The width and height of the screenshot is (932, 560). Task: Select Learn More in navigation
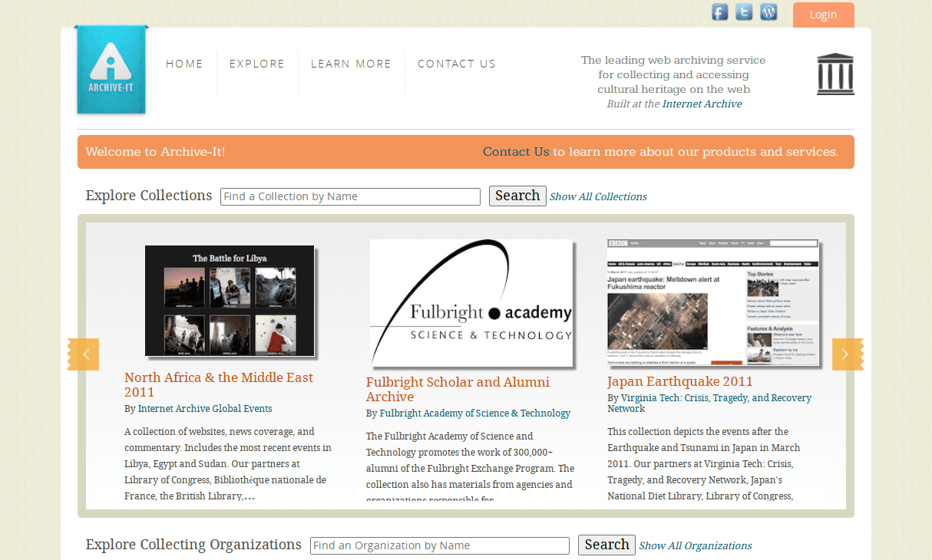click(351, 64)
